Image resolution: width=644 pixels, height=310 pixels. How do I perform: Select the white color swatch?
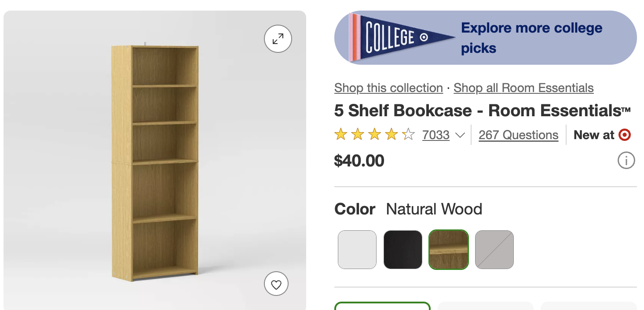click(357, 250)
